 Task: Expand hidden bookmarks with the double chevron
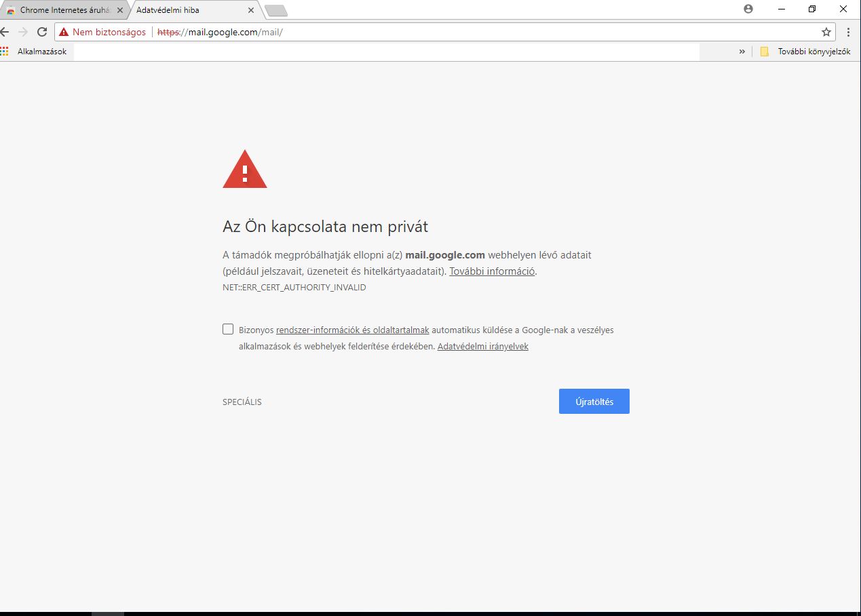point(742,51)
